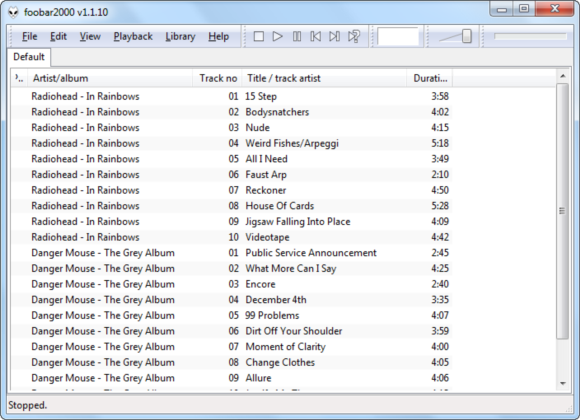Select the track Nude
The height and width of the screenshot is (420, 580).
point(231,128)
